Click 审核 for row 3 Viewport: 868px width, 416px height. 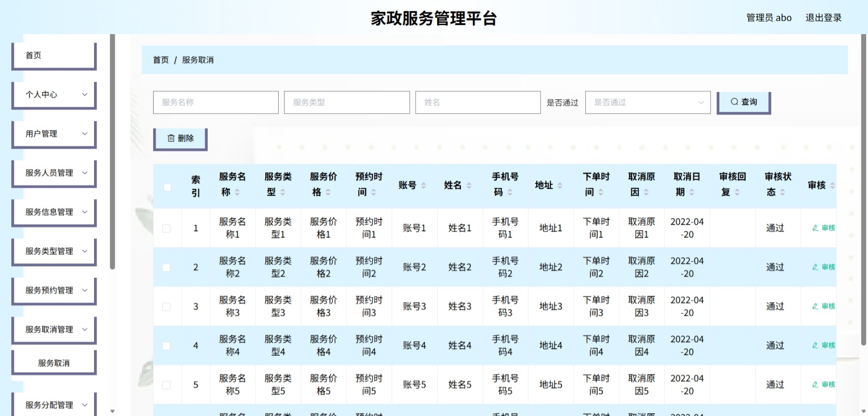pyautogui.click(x=824, y=307)
